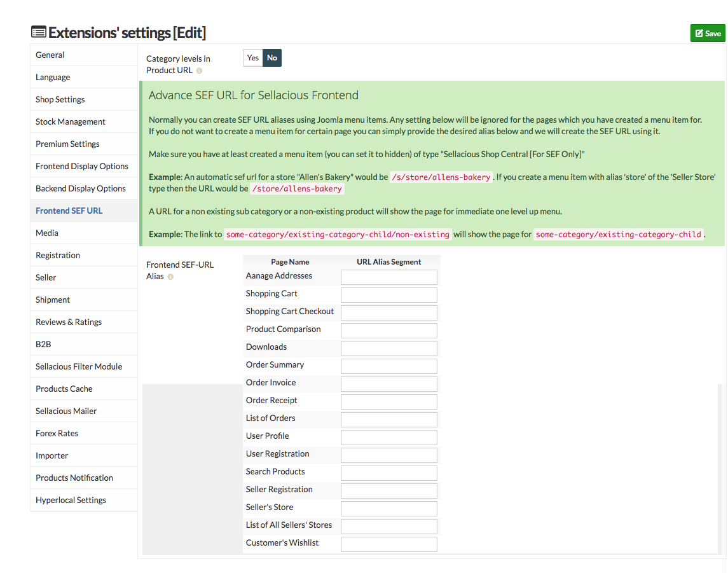The height and width of the screenshot is (573, 728).
Task: Click the some-category/existing-category-child/non-existing code
Action: coord(338,235)
